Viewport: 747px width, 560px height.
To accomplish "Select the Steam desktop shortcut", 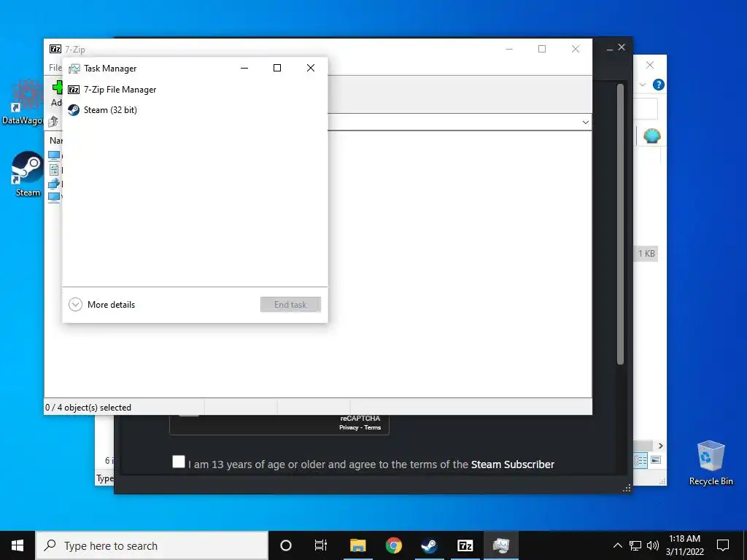I will [28, 174].
